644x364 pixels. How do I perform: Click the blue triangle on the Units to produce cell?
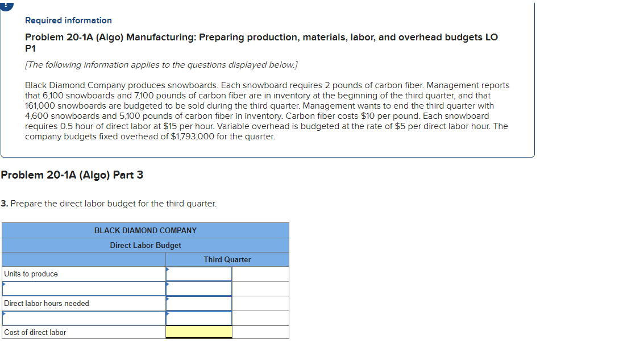click(x=167, y=270)
